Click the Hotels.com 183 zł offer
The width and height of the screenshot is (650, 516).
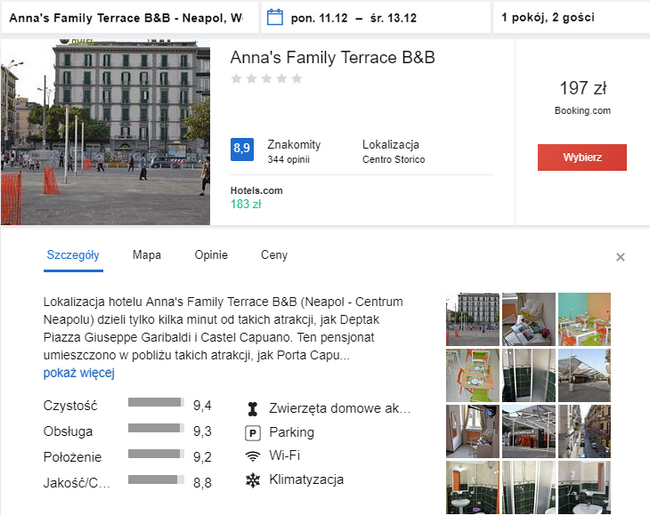[256, 198]
